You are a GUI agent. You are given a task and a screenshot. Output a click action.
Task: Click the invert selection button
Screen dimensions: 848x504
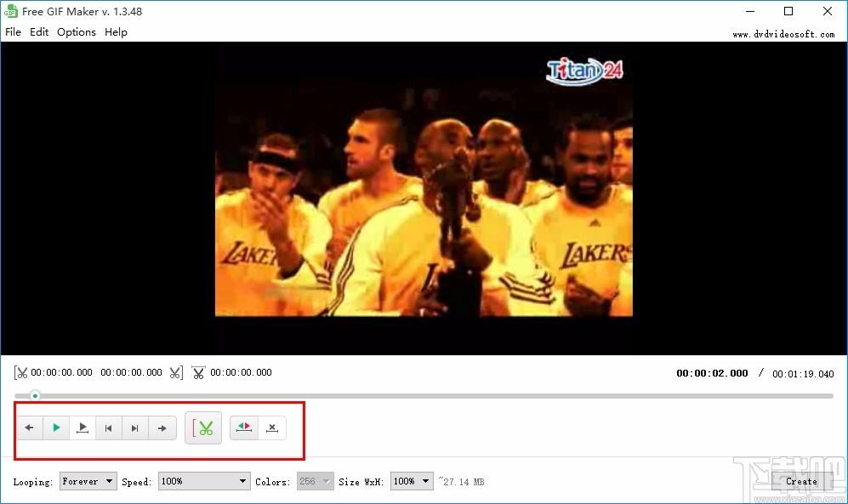(x=244, y=428)
